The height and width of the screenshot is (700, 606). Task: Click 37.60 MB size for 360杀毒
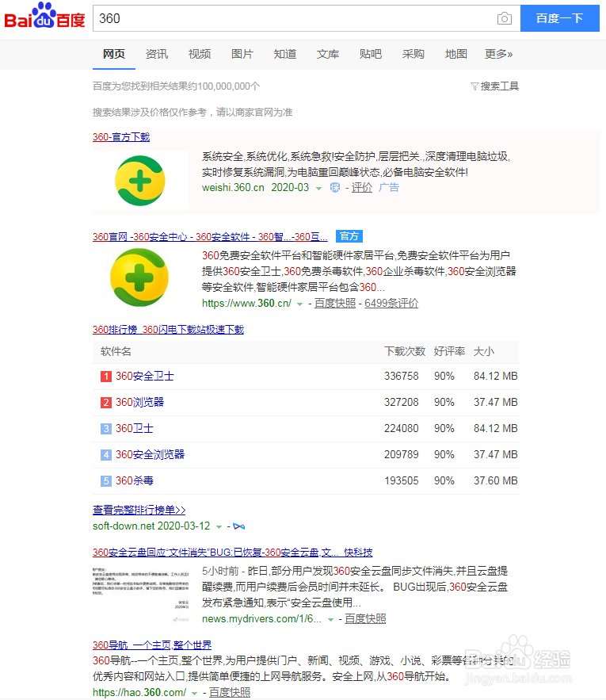(496, 480)
